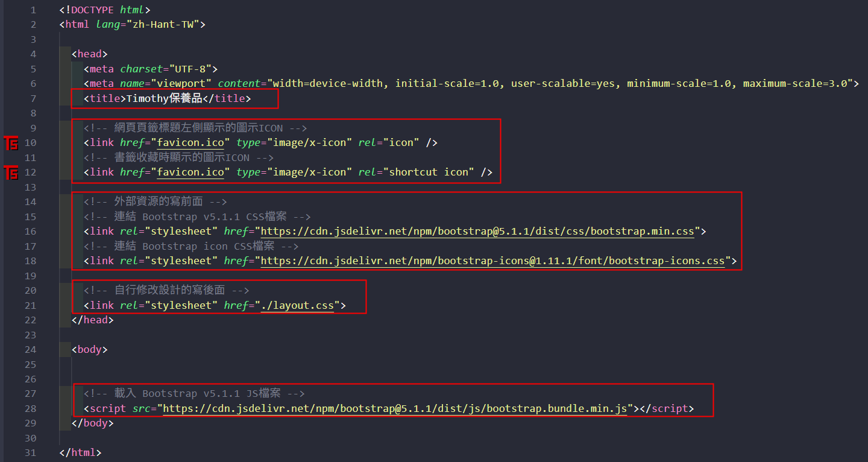
Task: Click the UTF-8 charset value
Action: coord(190,69)
